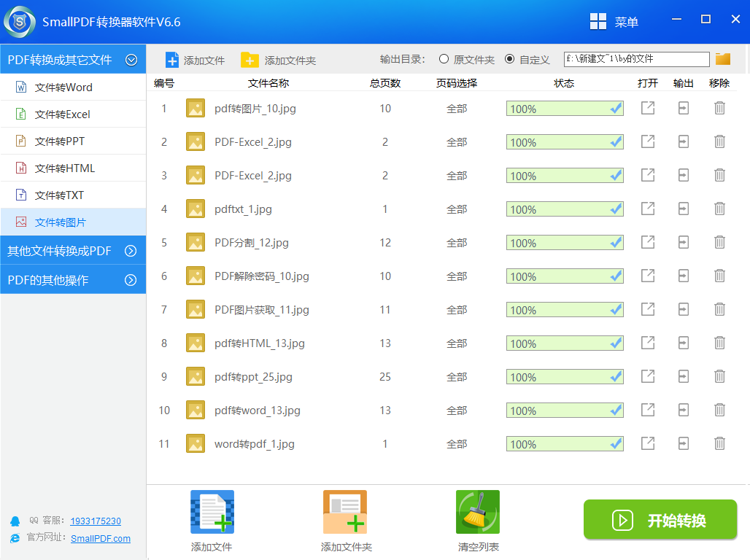Screen dimensions: 750x560
Task: Delete pdf转ppt_25.jpg with trash icon
Action: (719, 376)
